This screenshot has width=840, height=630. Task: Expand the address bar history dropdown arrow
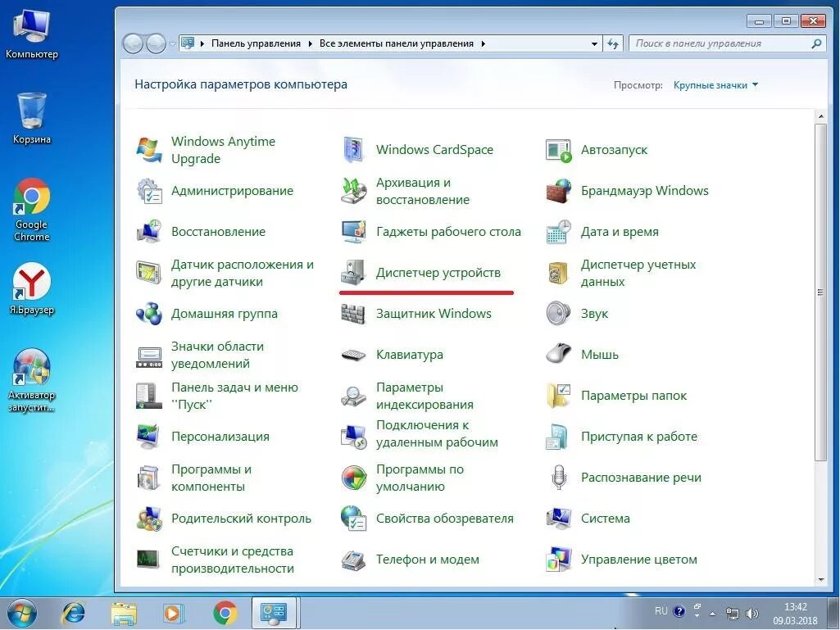point(594,44)
